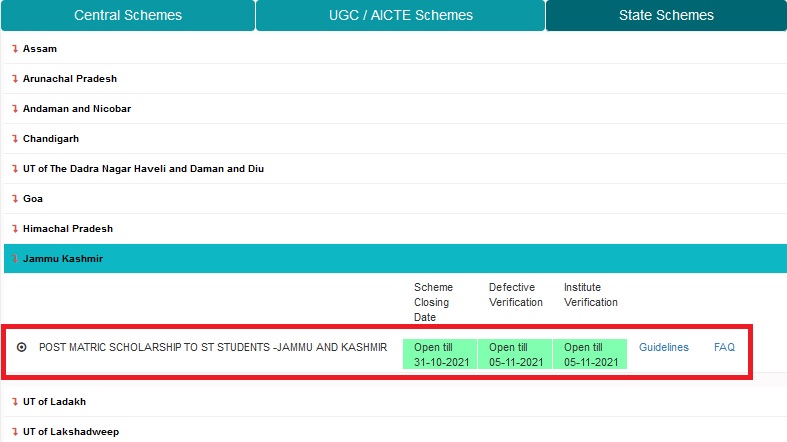Switch to the Central Schemes tab
This screenshot has height=442, width=787.
coord(128,16)
